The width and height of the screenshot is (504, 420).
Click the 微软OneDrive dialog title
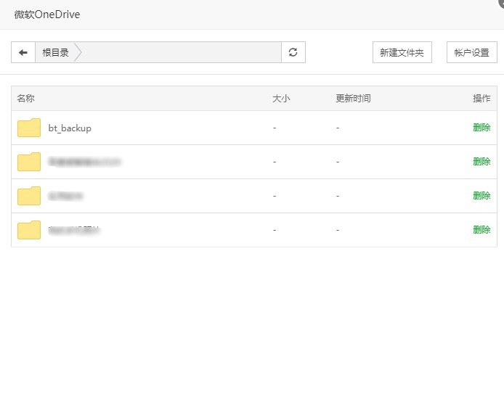click(x=47, y=15)
